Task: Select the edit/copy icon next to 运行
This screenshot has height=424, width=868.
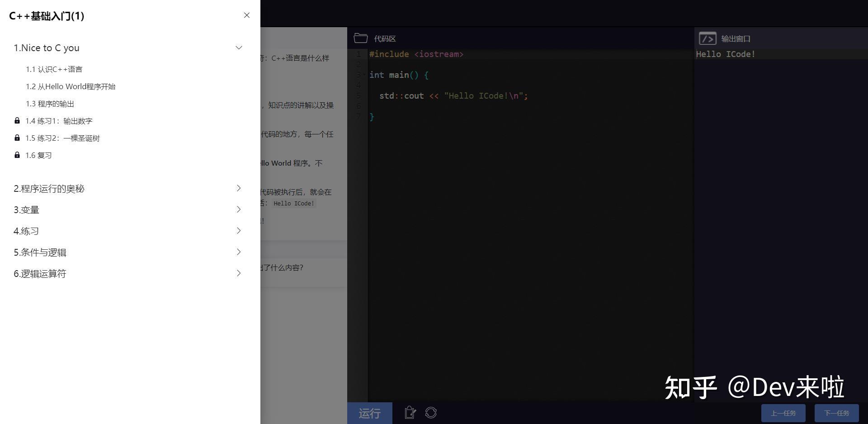Action: 410,412
